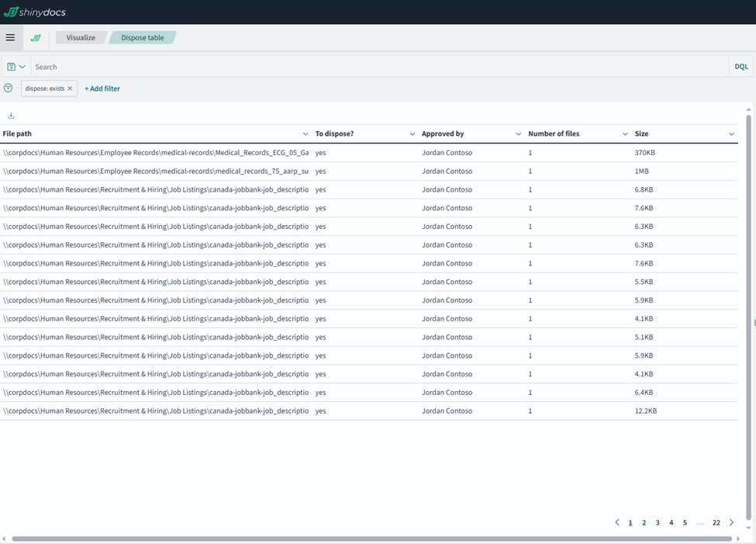
Task: Select the Dispose table breadcrumb tab
Action: tap(142, 37)
